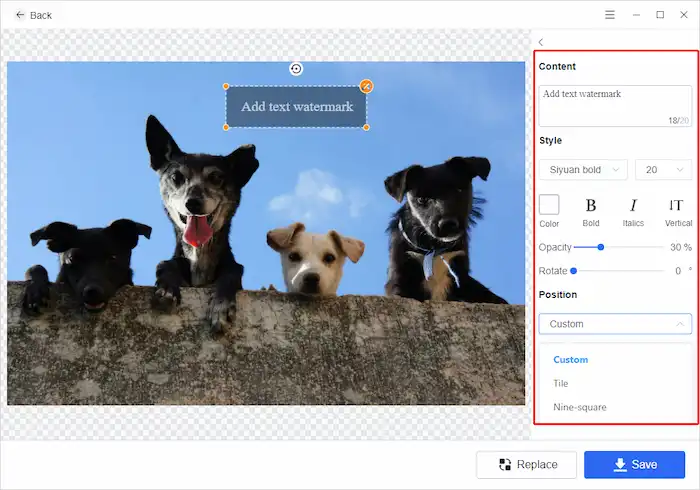Open the hamburger menu icon

pyautogui.click(x=610, y=15)
